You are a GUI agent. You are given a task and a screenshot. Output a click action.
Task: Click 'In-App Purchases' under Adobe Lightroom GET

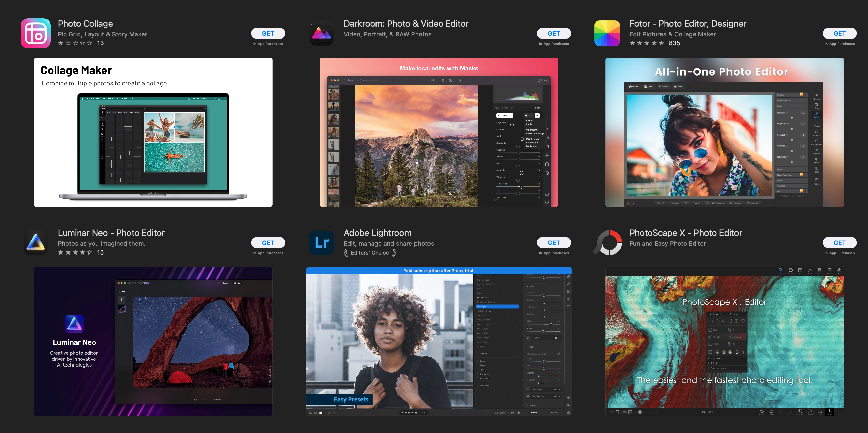point(554,253)
